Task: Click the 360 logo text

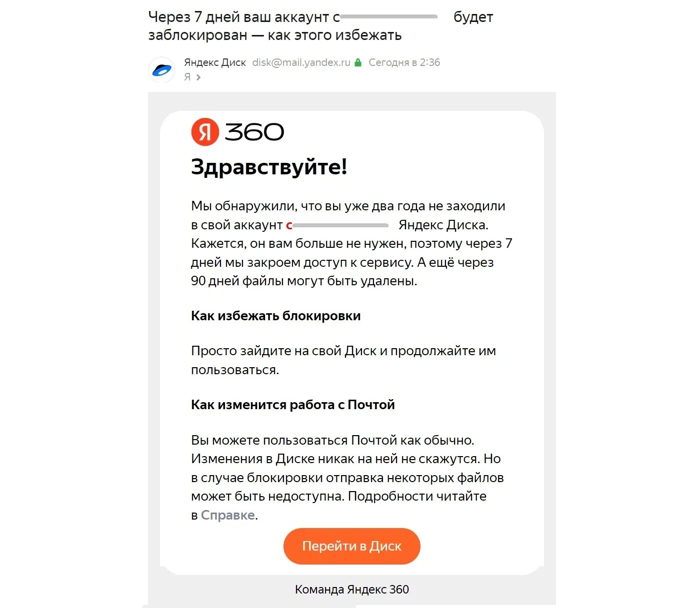Action: click(x=254, y=132)
